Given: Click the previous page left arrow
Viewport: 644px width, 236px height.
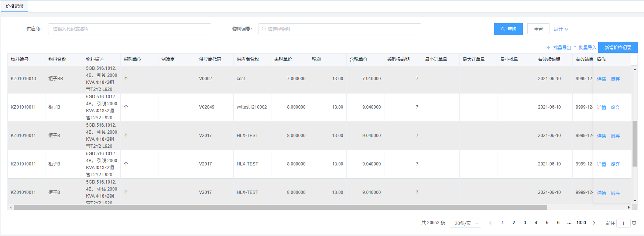Looking at the screenshot, I should pos(490,223).
